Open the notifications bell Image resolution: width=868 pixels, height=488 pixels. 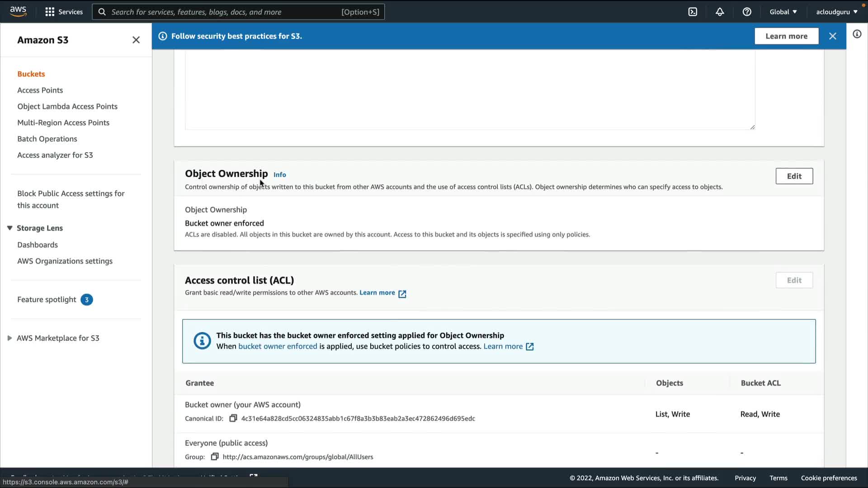click(720, 12)
